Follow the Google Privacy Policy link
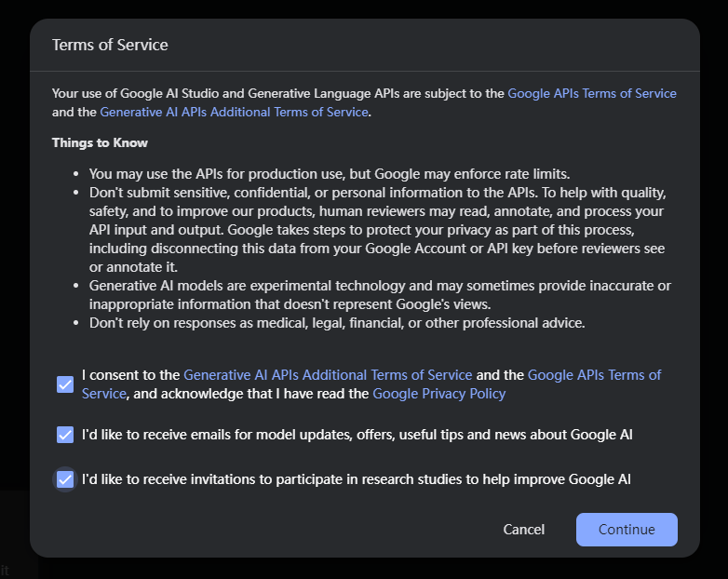Image resolution: width=728 pixels, height=579 pixels. point(438,394)
